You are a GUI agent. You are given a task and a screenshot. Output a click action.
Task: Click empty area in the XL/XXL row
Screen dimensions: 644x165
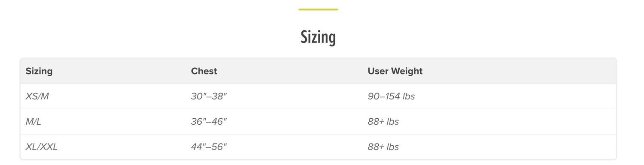pos(515,147)
